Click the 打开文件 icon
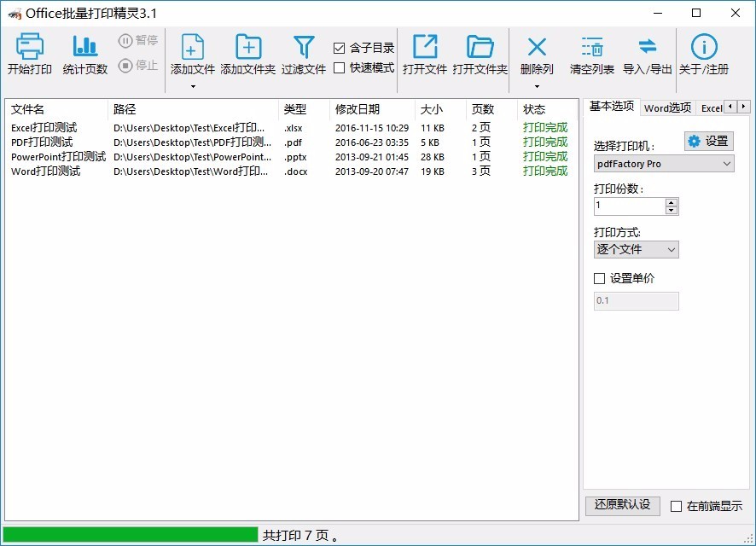The width and height of the screenshot is (756, 546). tap(425, 46)
